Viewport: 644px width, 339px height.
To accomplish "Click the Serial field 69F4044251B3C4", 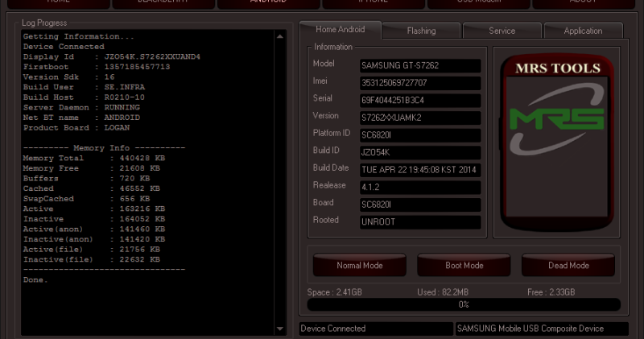I will [x=420, y=101].
